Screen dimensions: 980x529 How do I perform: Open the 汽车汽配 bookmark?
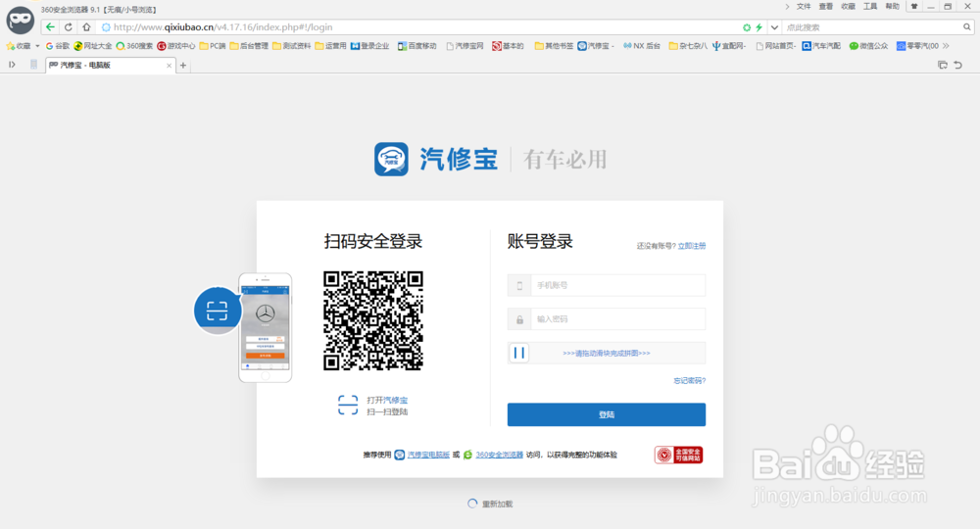click(821, 46)
